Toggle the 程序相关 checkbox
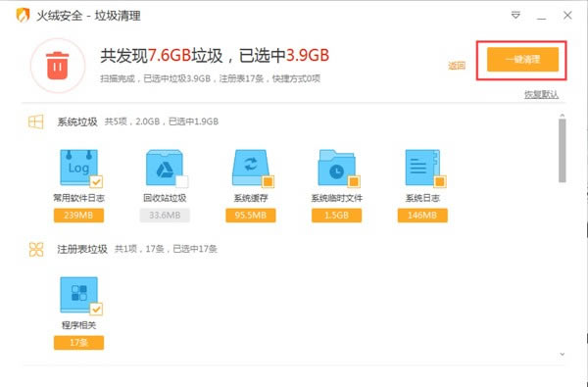The width and height of the screenshot is (588, 387). [96, 309]
